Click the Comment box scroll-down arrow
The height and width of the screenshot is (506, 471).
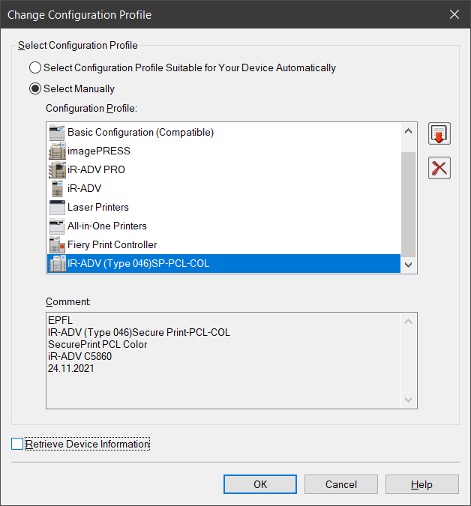[408, 399]
